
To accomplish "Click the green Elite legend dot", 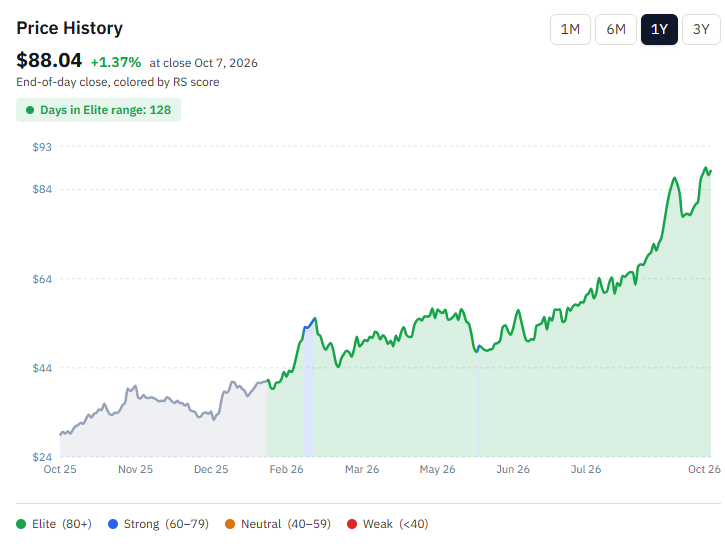I will (21, 524).
